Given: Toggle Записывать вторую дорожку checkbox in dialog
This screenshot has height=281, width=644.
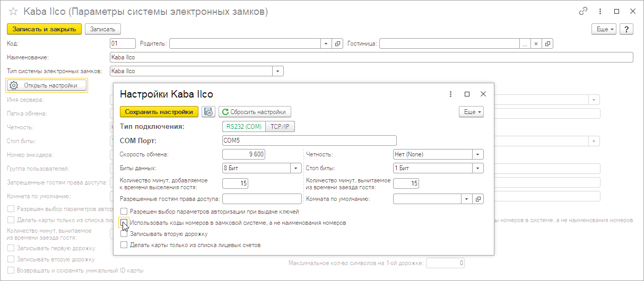Looking at the screenshot, I should pos(124,234).
